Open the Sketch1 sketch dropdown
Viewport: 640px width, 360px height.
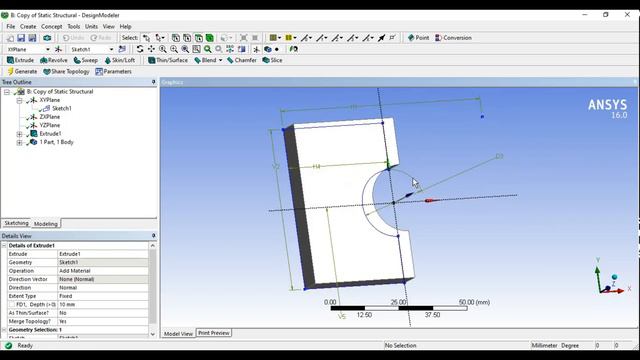[x=111, y=49]
